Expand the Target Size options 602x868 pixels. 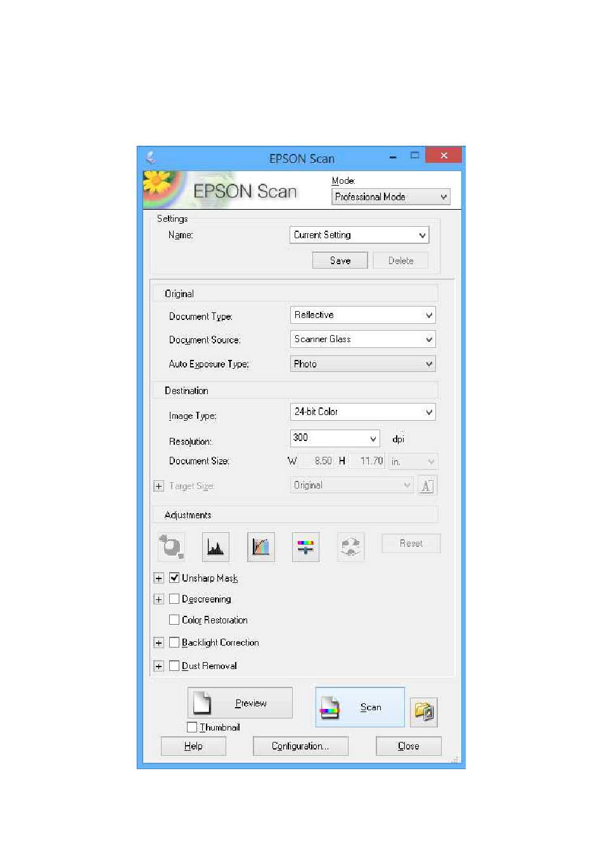click(x=159, y=487)
